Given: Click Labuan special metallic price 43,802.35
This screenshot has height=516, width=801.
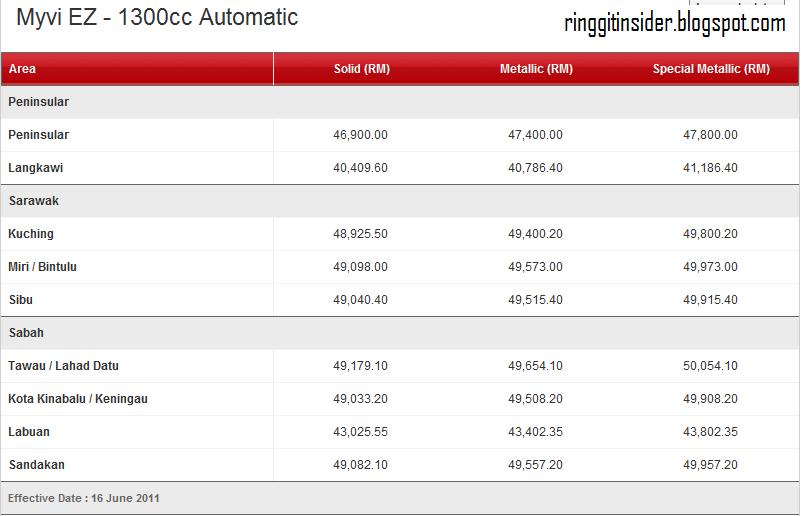Looking at the screenshot, I should pyautogui.click(x=710, y=432).
